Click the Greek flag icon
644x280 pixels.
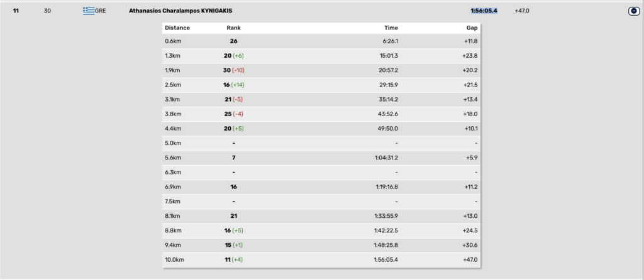tap(89, 11)
